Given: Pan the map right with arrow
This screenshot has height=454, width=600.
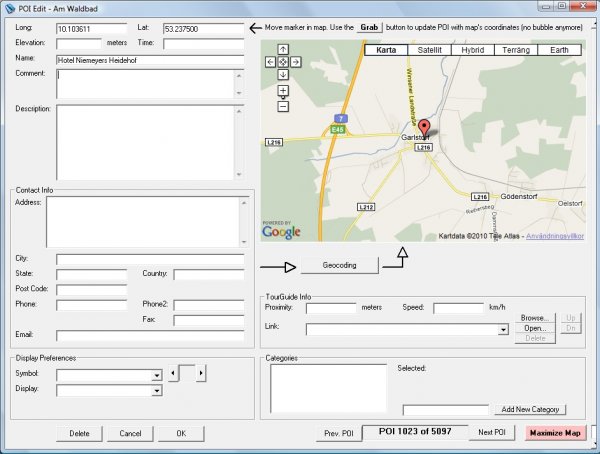Looking at the screenshot, I should coord(296,62).
